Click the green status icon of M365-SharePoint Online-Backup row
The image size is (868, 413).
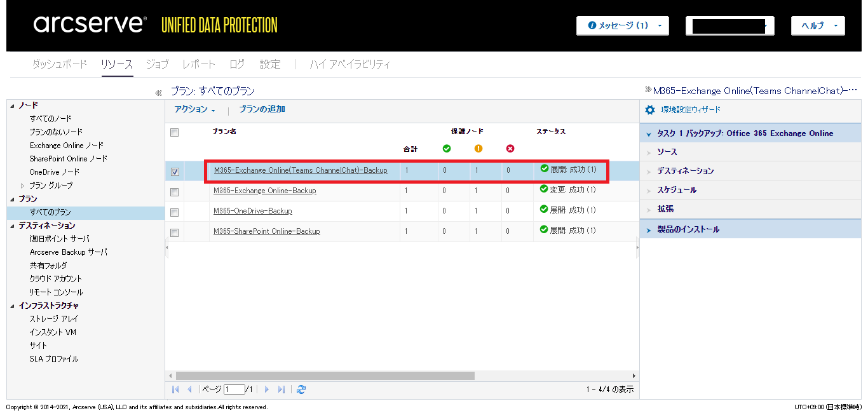click(x=544, y=229)
